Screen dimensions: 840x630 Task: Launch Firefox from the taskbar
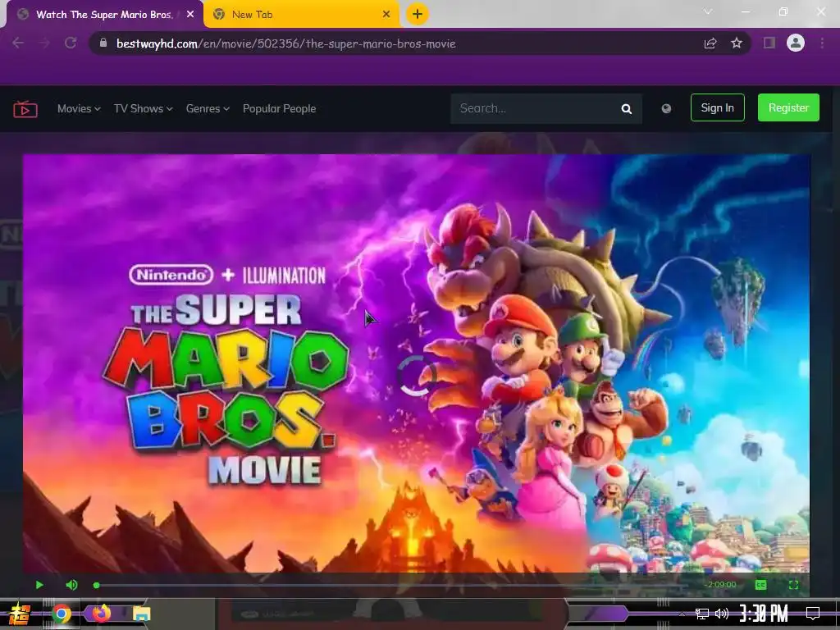[x=101, y=613]
